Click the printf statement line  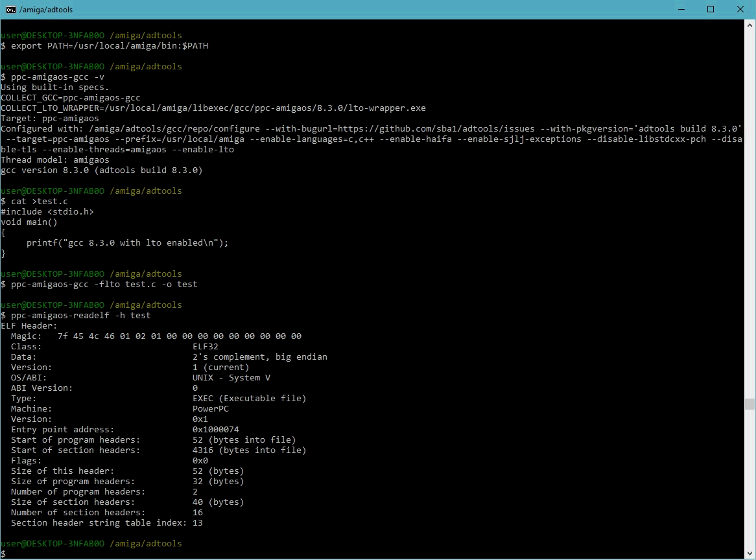127,243
